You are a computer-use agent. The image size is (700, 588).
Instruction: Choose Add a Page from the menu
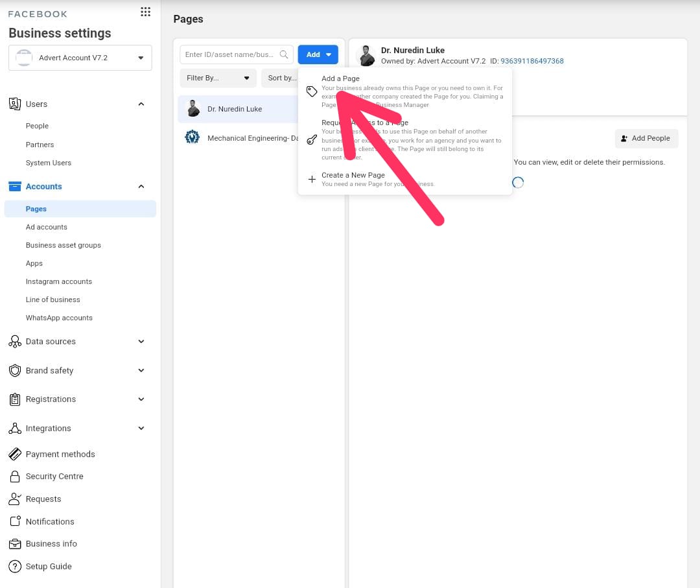[405, 91]
